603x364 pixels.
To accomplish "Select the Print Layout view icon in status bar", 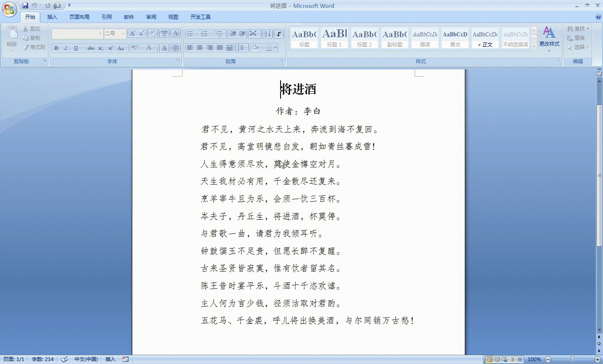I will pyautogui.click(x=490, y=359).
